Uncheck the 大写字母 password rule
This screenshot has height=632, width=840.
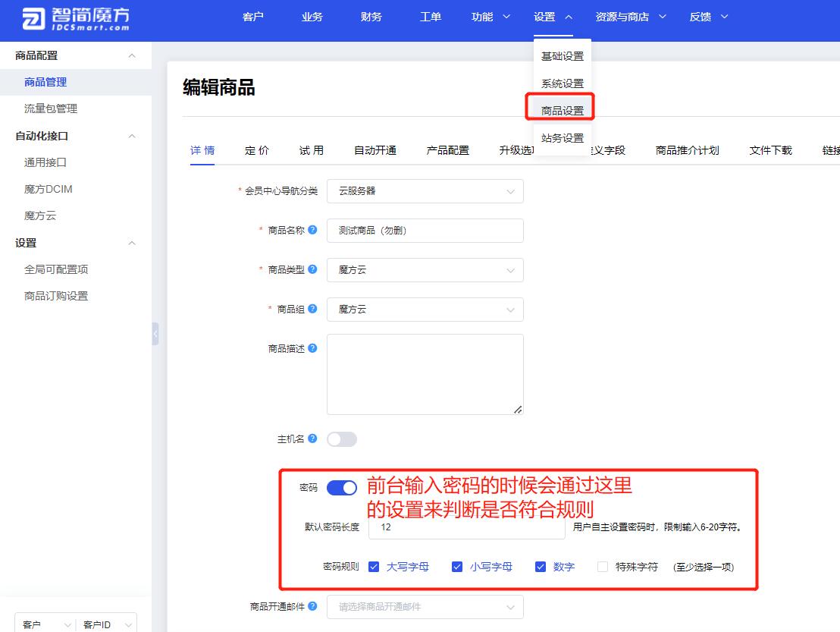pyautogui.click(x=374, y=567)
